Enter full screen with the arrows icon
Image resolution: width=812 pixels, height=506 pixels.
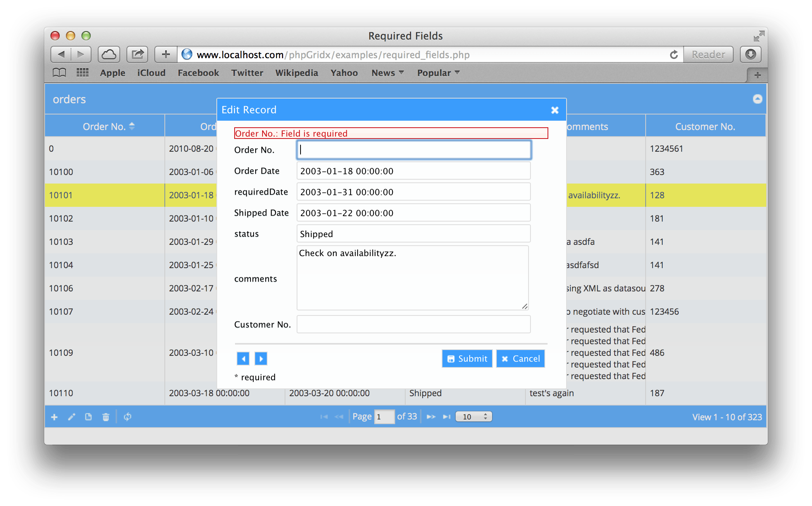[759, 36]
